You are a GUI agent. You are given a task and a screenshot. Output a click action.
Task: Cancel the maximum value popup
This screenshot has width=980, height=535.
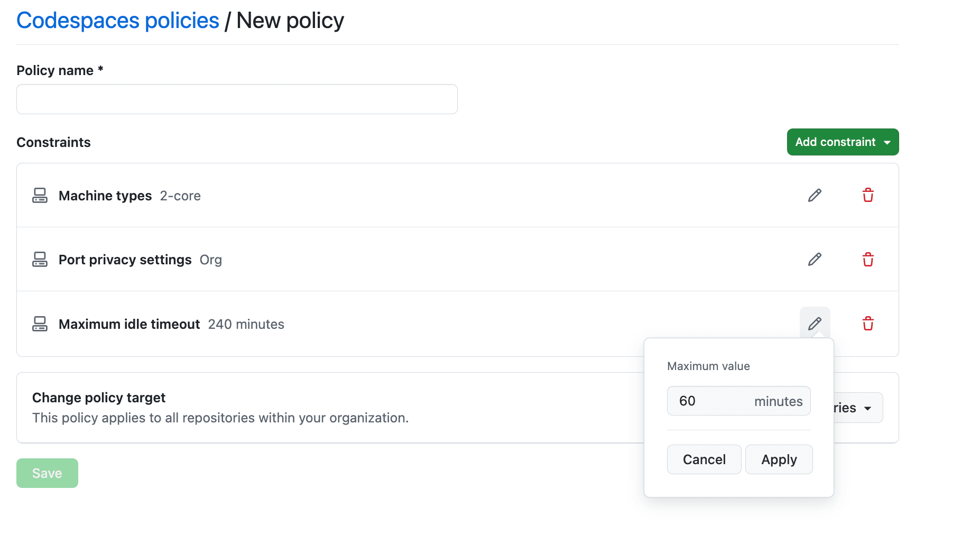[704, 459]
